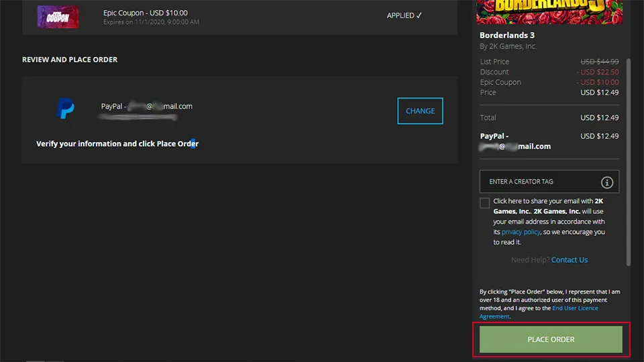Viewport: 644px width, 362px height.
Task: Click the Change payment method button
Action: tap(420, 111)
